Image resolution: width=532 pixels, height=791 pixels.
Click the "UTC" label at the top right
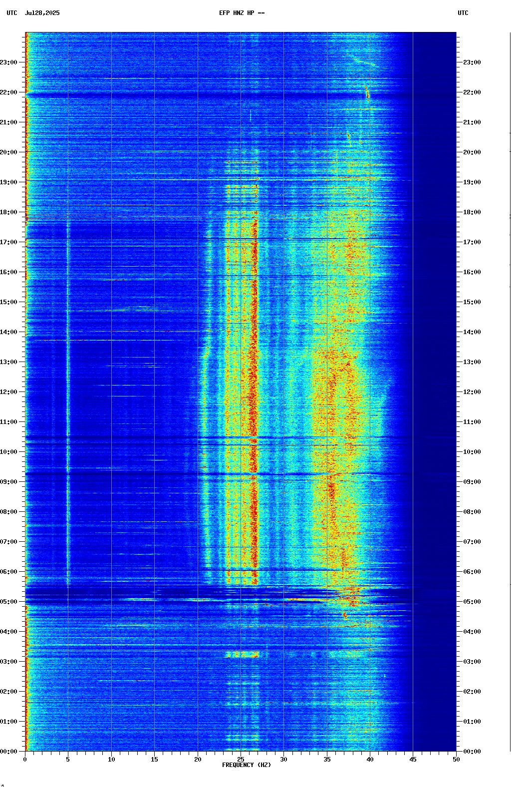(463, 13)
